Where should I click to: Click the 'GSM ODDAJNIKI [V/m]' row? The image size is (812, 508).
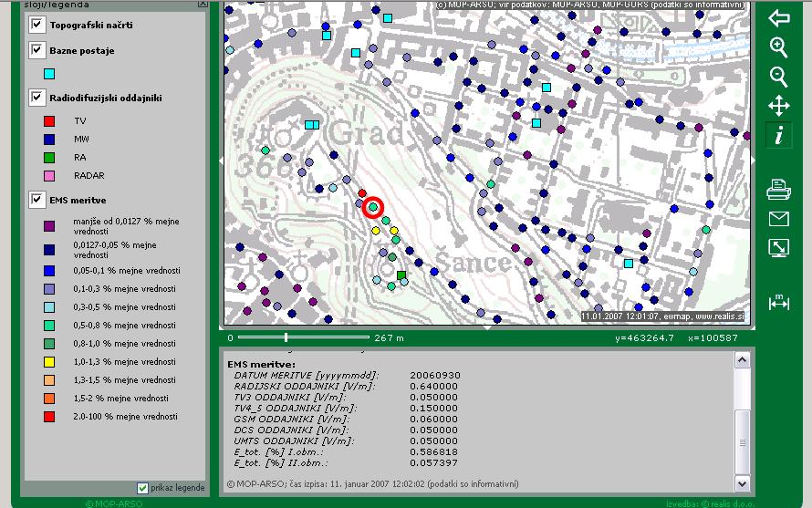click(346, 420)
